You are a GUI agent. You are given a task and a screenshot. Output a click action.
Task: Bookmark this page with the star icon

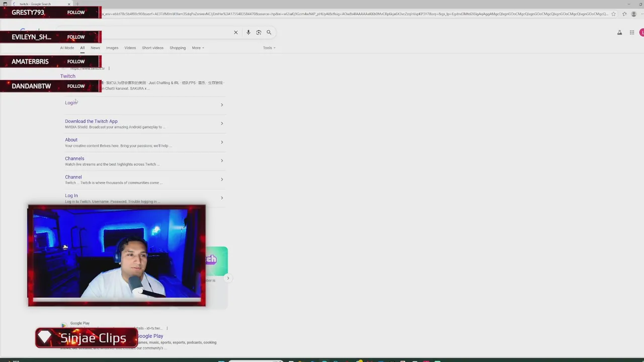point(613,14)
